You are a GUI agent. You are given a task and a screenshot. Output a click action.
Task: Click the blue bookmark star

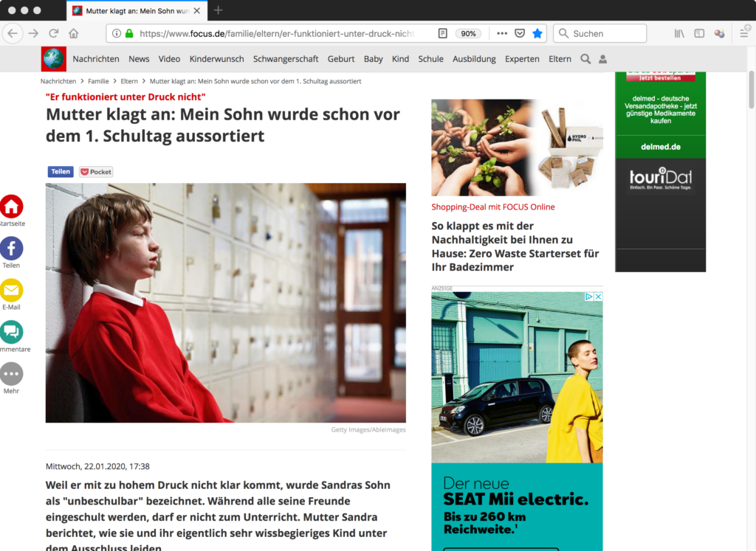[x=537, y=33]
